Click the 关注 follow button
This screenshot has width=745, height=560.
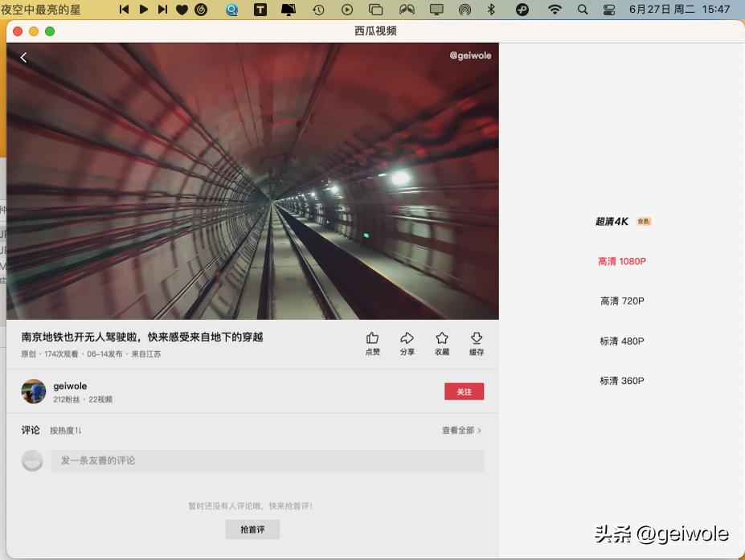(x=464, y=391)
